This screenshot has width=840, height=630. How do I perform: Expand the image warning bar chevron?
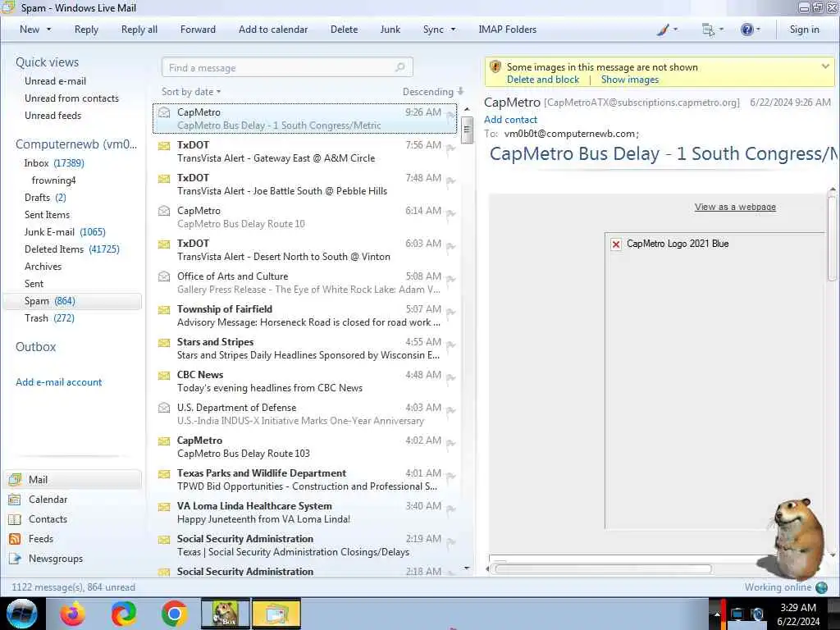point(825,66)
